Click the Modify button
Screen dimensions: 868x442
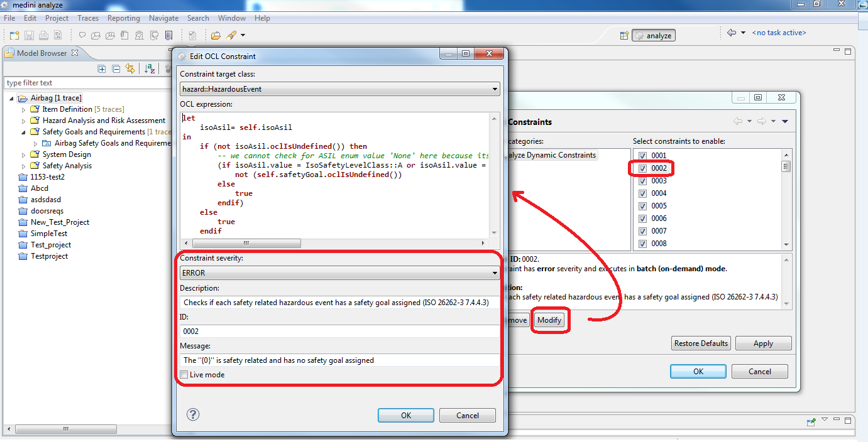coord(549,320)
